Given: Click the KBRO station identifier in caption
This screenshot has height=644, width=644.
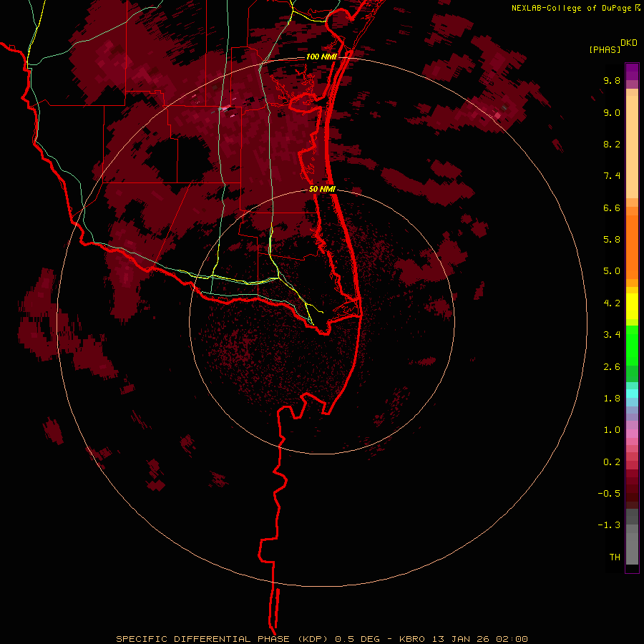Looking at the screenshot, I should tap(411, 639).
